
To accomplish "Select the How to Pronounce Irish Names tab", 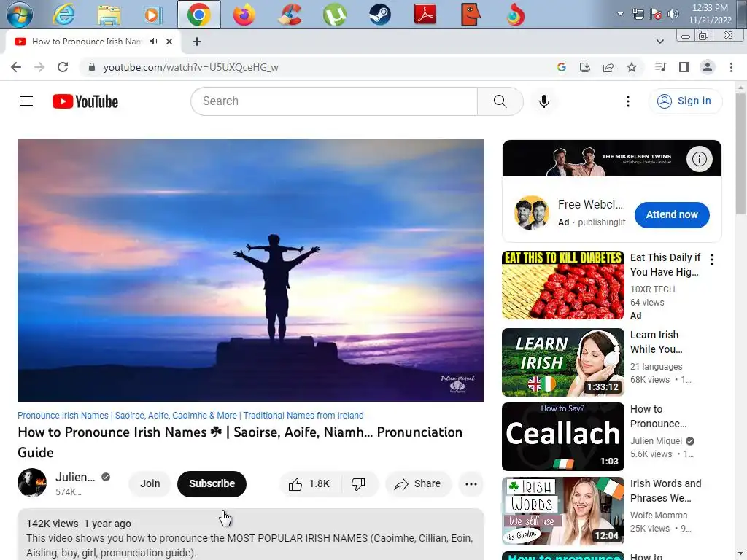I will pos(86,42).
